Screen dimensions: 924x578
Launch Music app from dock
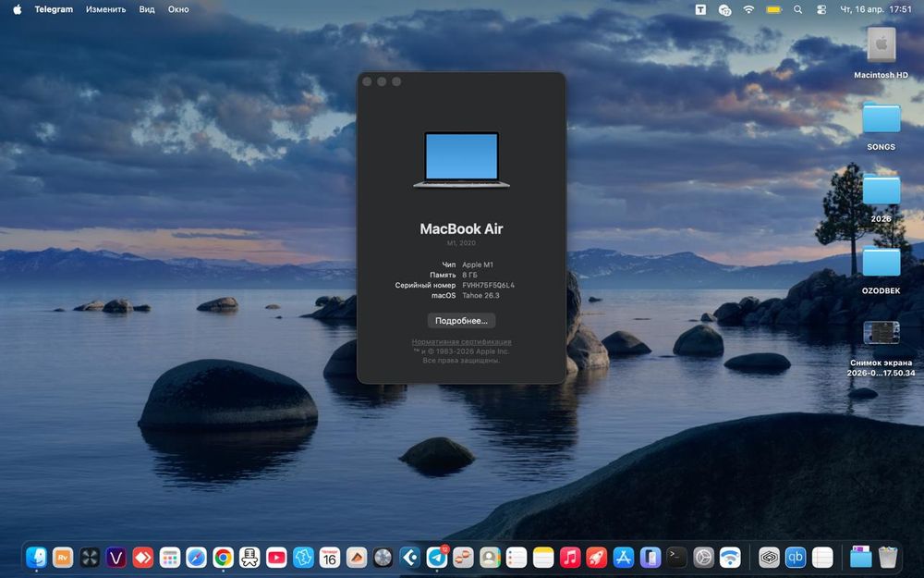click(x=570, y=558)
